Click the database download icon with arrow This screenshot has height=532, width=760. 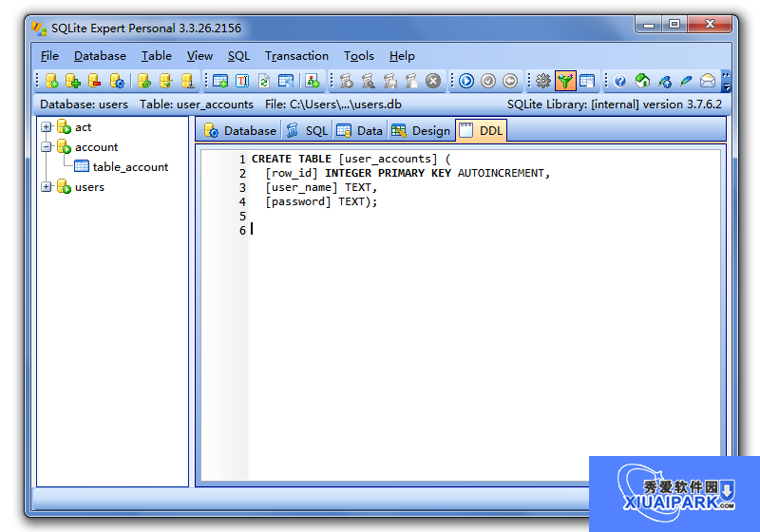click(x=187, y=81)
